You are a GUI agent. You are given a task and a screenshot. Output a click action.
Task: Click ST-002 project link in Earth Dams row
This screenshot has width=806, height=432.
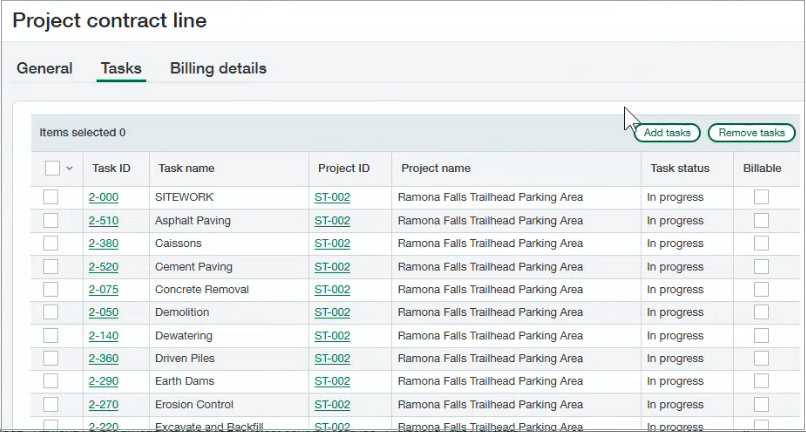[x=332, y=382]
